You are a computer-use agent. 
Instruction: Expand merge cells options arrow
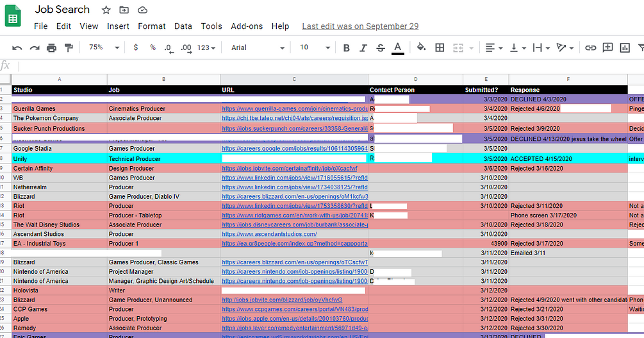471,48
